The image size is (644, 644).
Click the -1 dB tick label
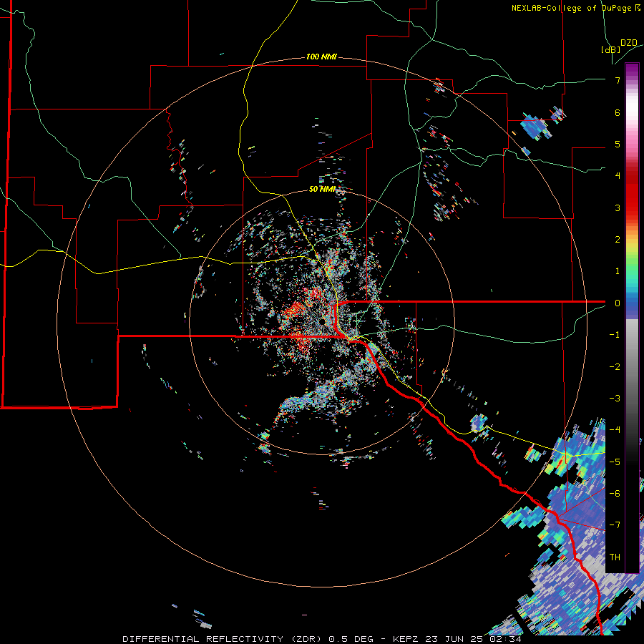pyautogui.click(x=615, y=335)
